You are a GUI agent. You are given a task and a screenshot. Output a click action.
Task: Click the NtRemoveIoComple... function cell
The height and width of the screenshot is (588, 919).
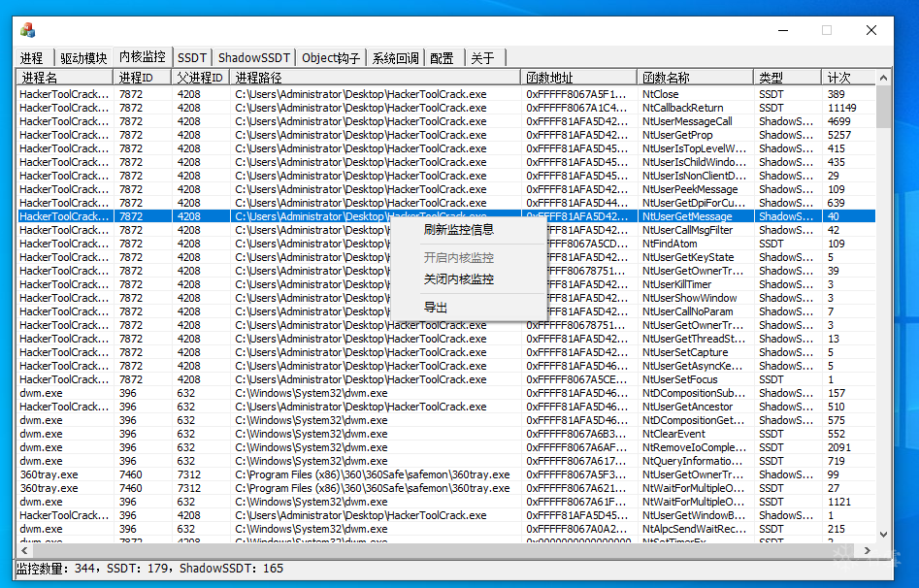coord(695,447)
